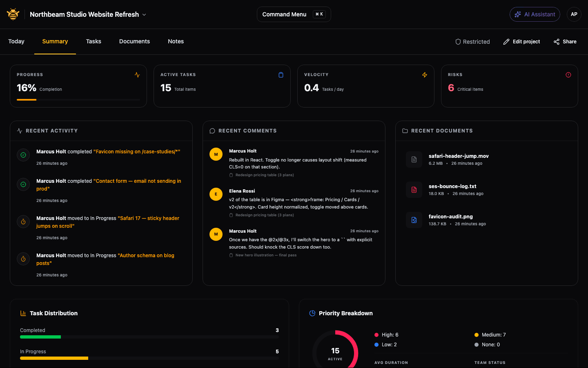Click the Edit project button
The height and width of the screenshot is (368, 588).
[x=521, y=41]
